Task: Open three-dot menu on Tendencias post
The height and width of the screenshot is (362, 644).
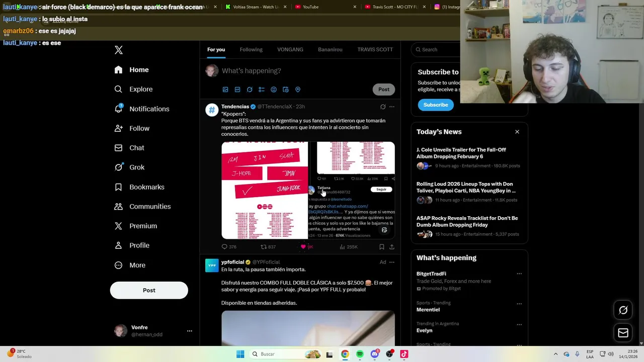Action: point(392,107)
